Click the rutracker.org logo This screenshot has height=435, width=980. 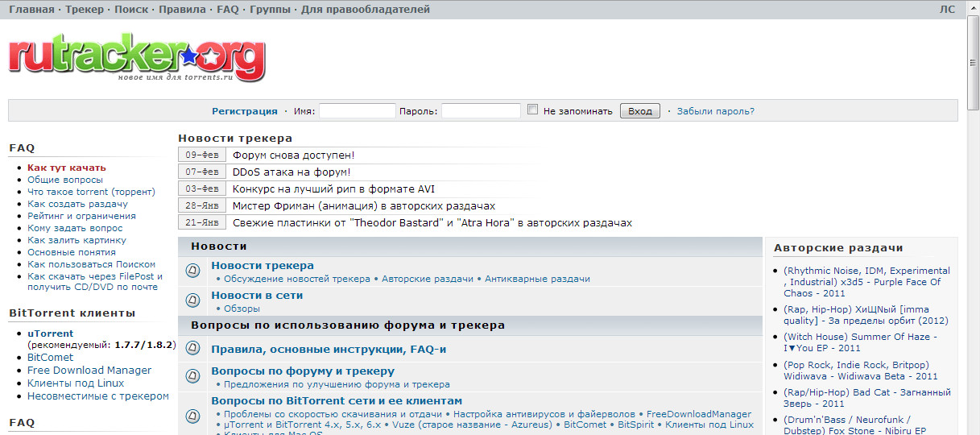(136, 56)
